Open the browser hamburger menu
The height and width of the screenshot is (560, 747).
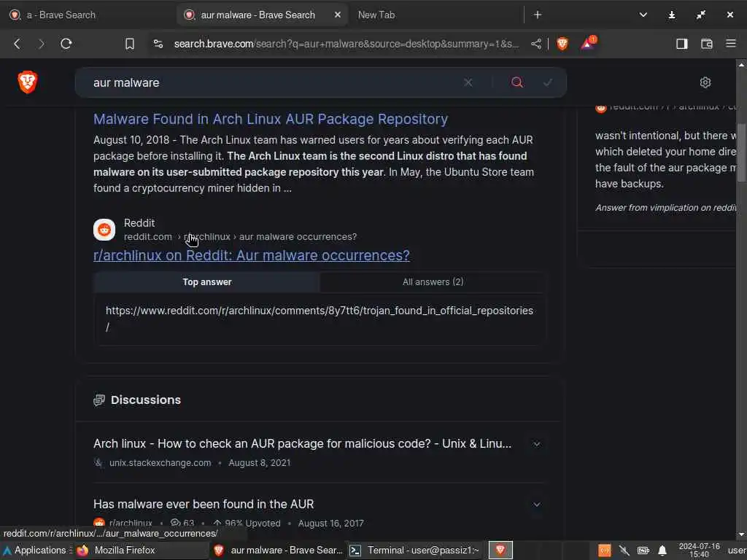pyautogui.click(x=731, y=44)
